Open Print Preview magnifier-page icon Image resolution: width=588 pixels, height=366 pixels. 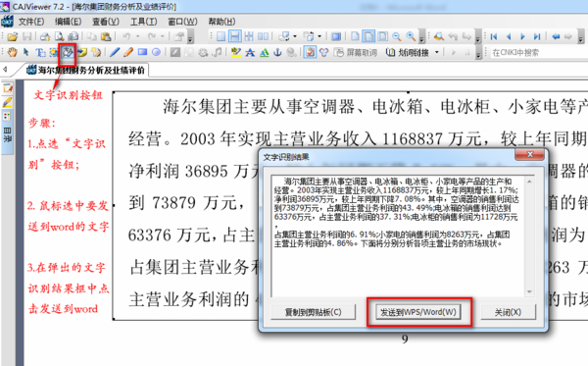pos(59,36)
